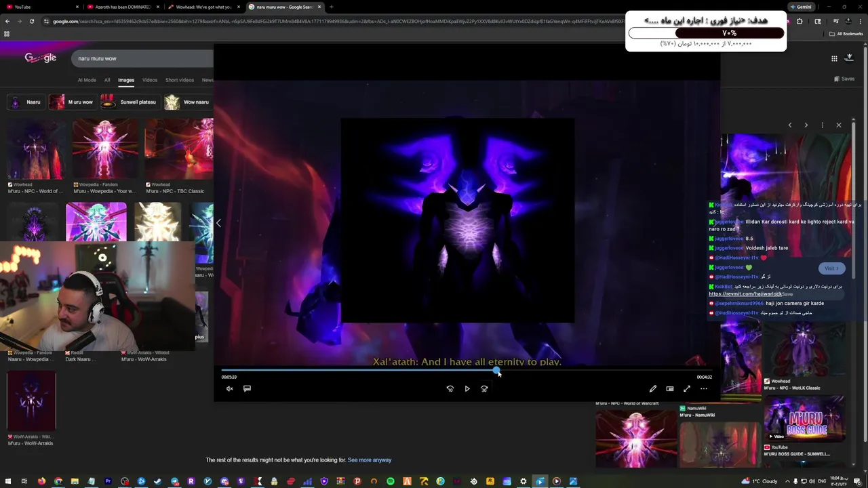Click previous arrow left of video
Image resolution: width=868 pixels, height=488 pixels.
tap(218, 223)
